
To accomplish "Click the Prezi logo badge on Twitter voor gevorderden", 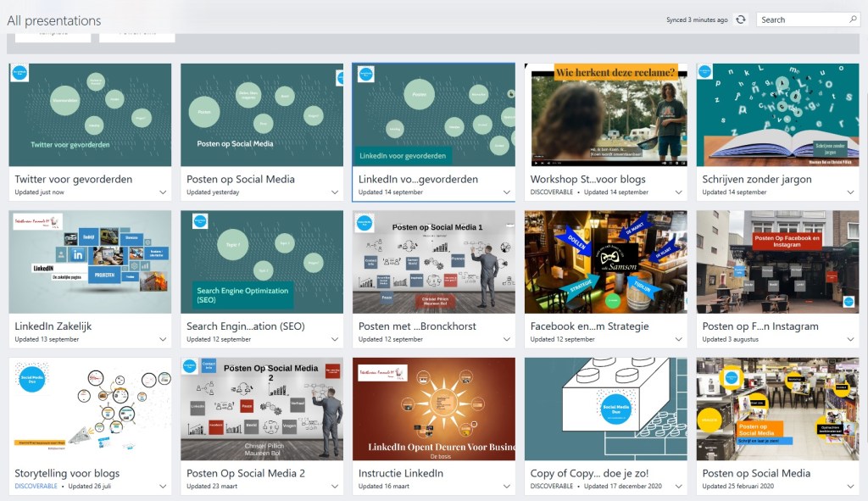I will click(19, 72).
